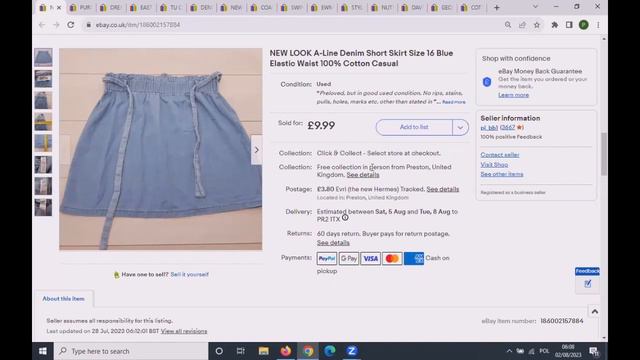Open the browser extensions puzzle icon

(x=554, y=25)
